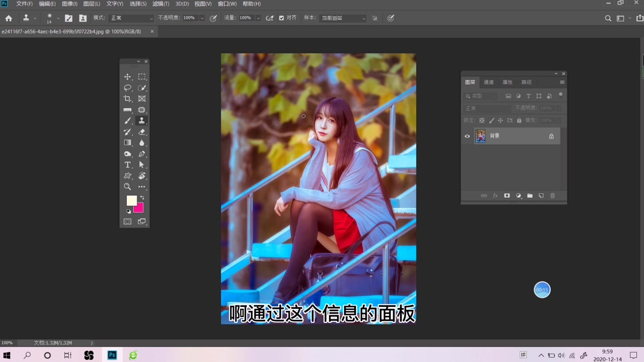Reset default foreground and background colors
The image size is (644, 362).
(x=128, y=211)
